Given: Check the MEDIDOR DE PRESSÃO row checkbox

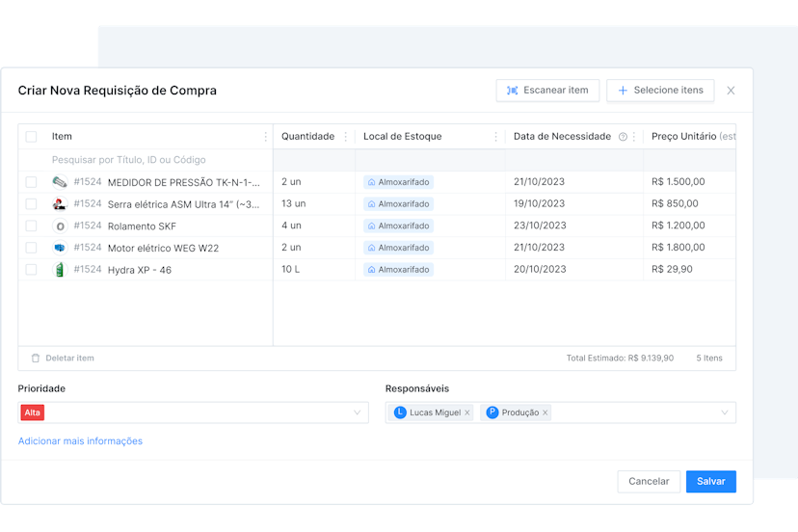Looking at the screenshot, I should coord(32,182).
